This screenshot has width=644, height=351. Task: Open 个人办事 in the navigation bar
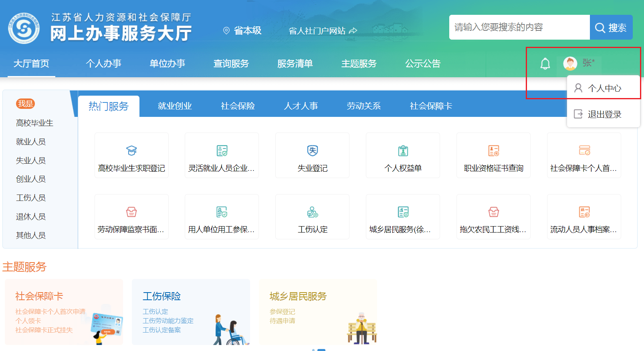tap(103, 64)
